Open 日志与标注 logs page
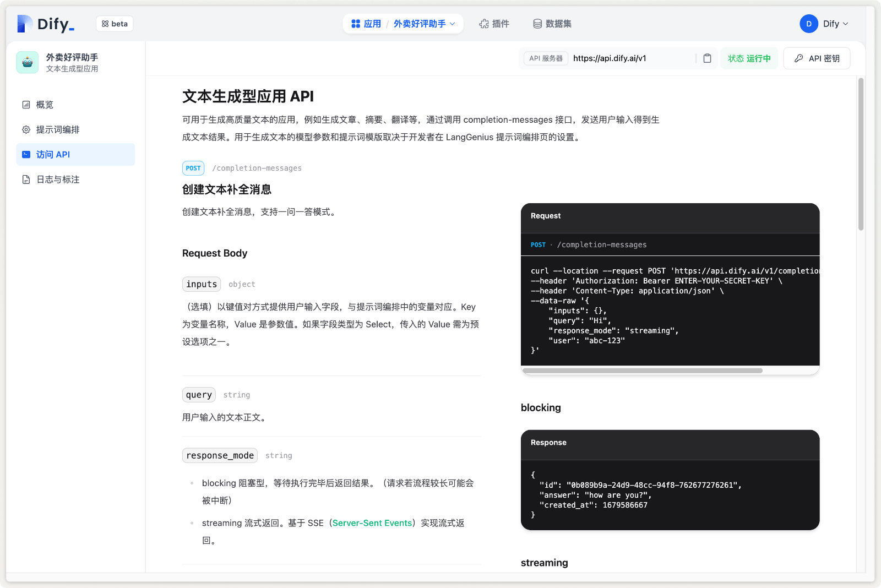Viewport: 881px width, 588px height. click(75, 179)
